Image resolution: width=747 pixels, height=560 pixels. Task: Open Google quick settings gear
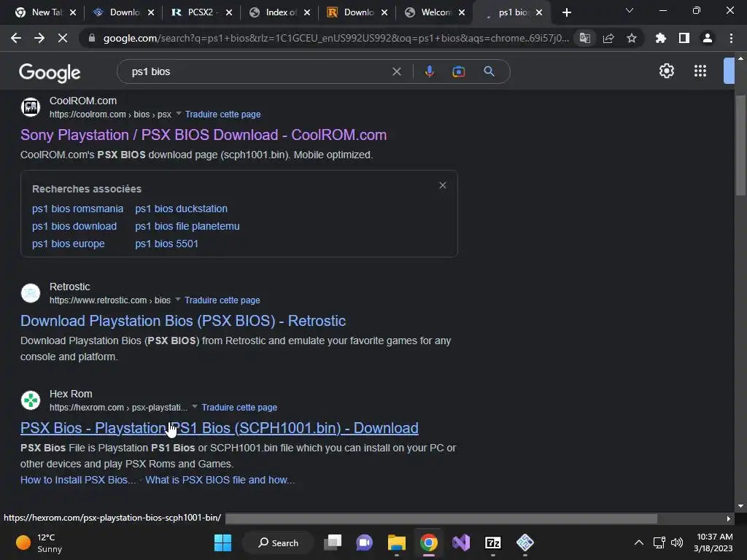667,71
